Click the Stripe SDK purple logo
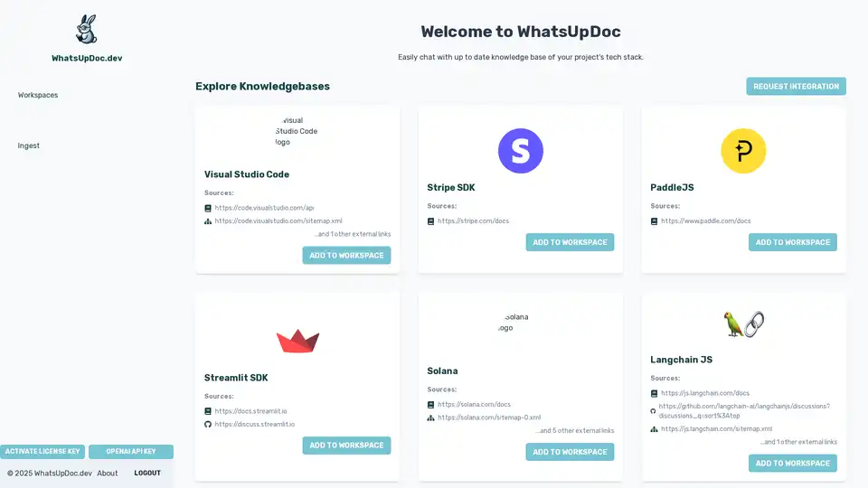This screenshot has height=488, width=868. pos(521,151)
